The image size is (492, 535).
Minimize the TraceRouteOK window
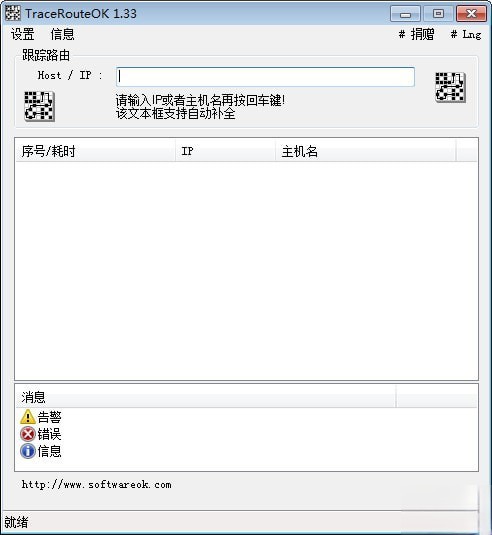click(x=405, y=14)
